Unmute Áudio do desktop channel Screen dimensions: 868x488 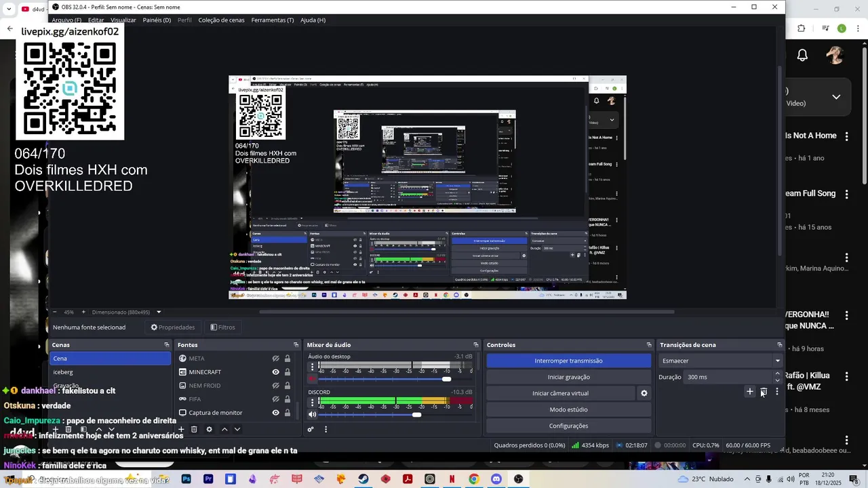(313, 379)
